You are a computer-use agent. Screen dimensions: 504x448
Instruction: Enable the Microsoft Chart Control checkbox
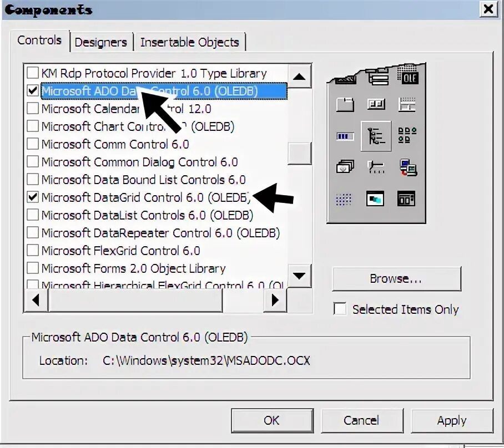[x=33, y=126]
